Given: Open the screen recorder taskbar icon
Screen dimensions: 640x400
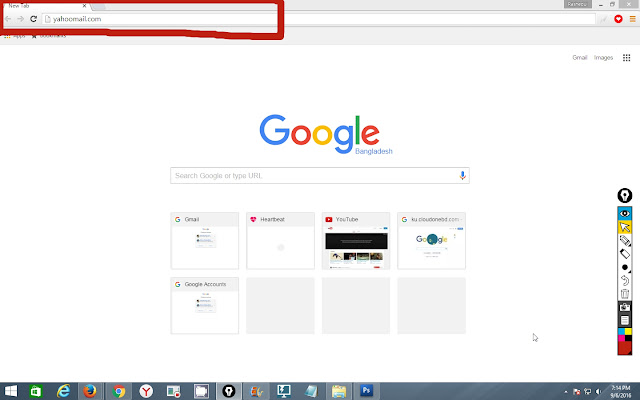Looking at the screenshot, I should click(x=173, y=391).
